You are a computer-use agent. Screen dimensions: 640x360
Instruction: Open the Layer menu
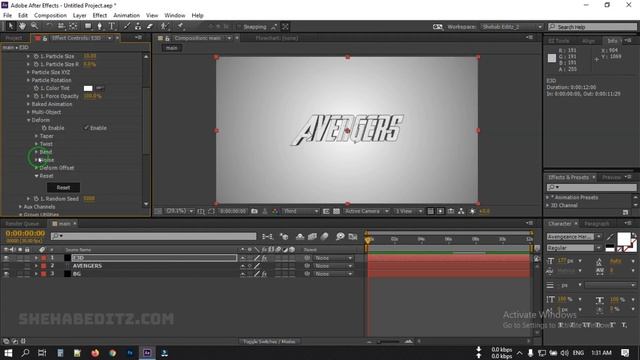tap(80, 16)
